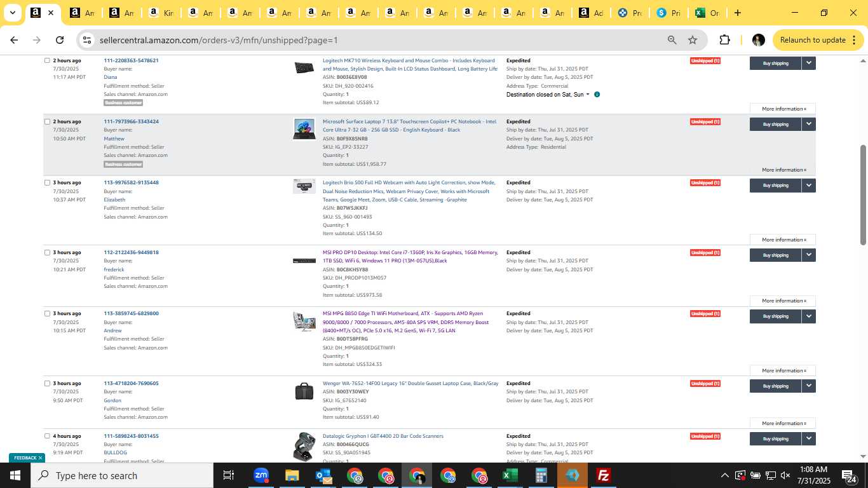Select checkbox for order 113-3859745-6829800
The height and width of the screenshot is (488, 868).
(47, 314)
